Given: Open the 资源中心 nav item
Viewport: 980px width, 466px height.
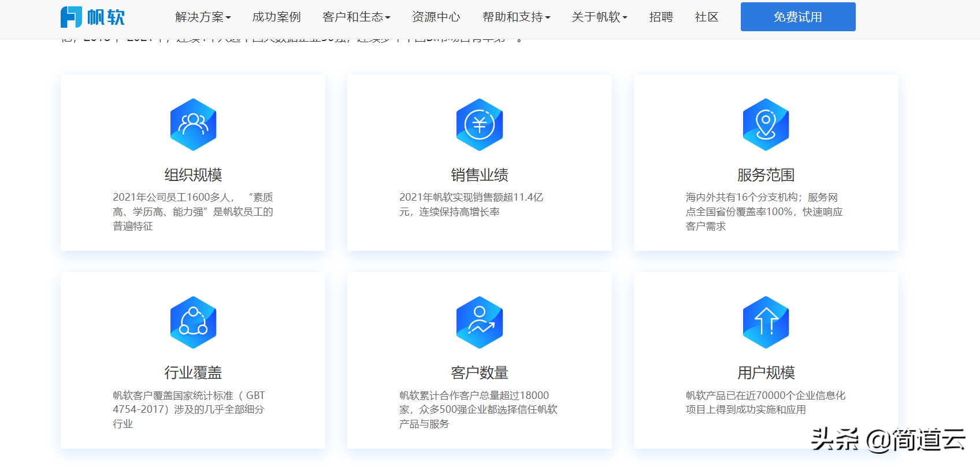Looking at the screenshot, I should [x=436, y=17].
